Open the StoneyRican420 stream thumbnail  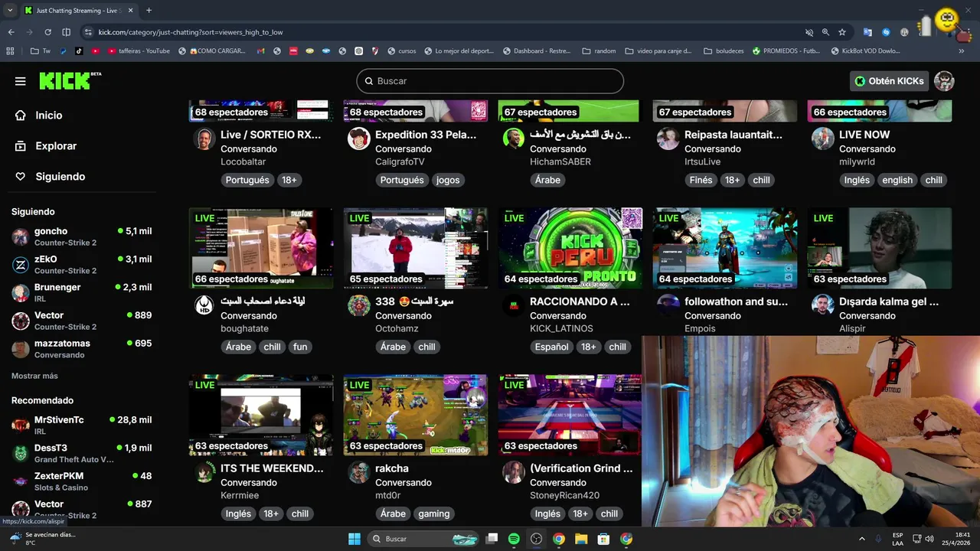tap(570, 415)
